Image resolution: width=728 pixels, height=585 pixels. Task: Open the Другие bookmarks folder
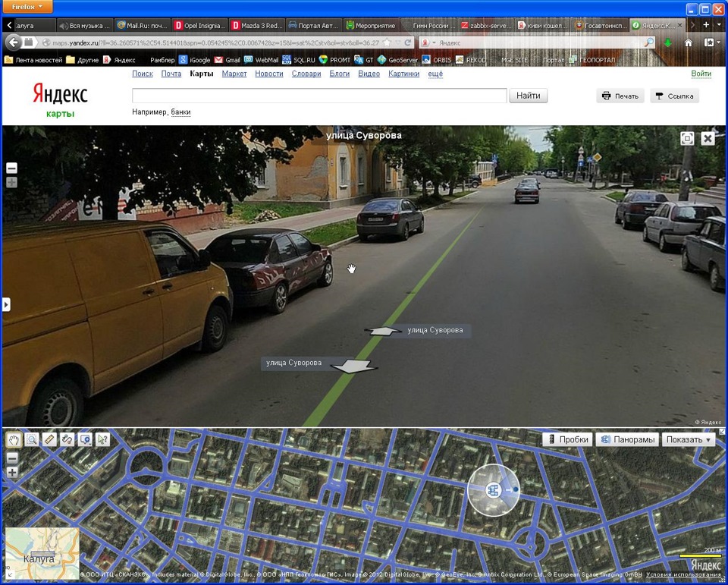coord(83,60)
